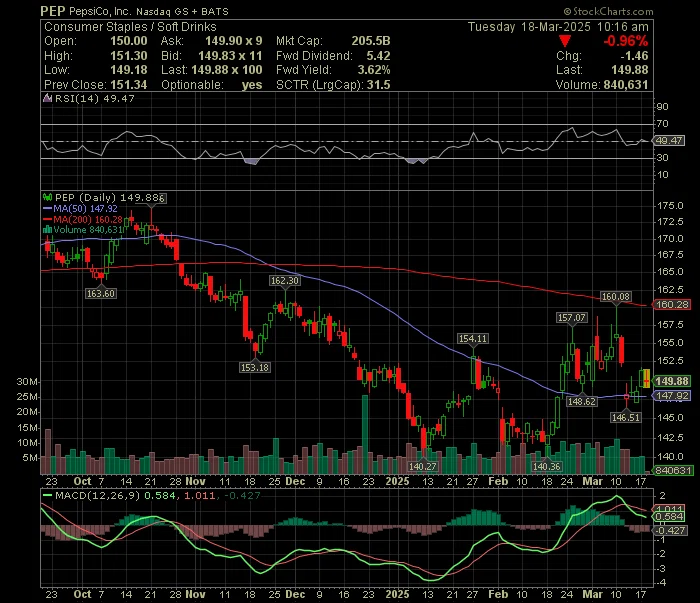Click the MACD(12,26,9) legend label

[97, 495]
